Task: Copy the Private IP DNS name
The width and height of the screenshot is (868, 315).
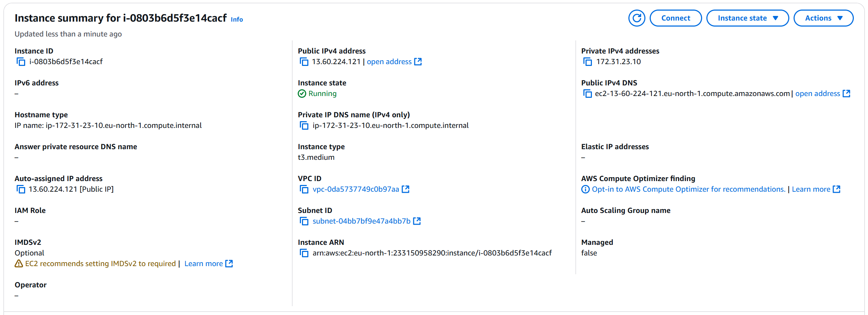Action: (x=304, y=125)
